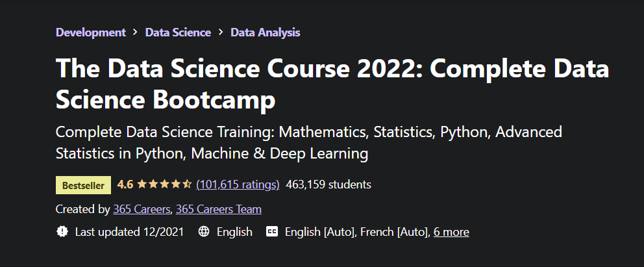Click the first rating star
644x267 pixels.
(143, 184)
